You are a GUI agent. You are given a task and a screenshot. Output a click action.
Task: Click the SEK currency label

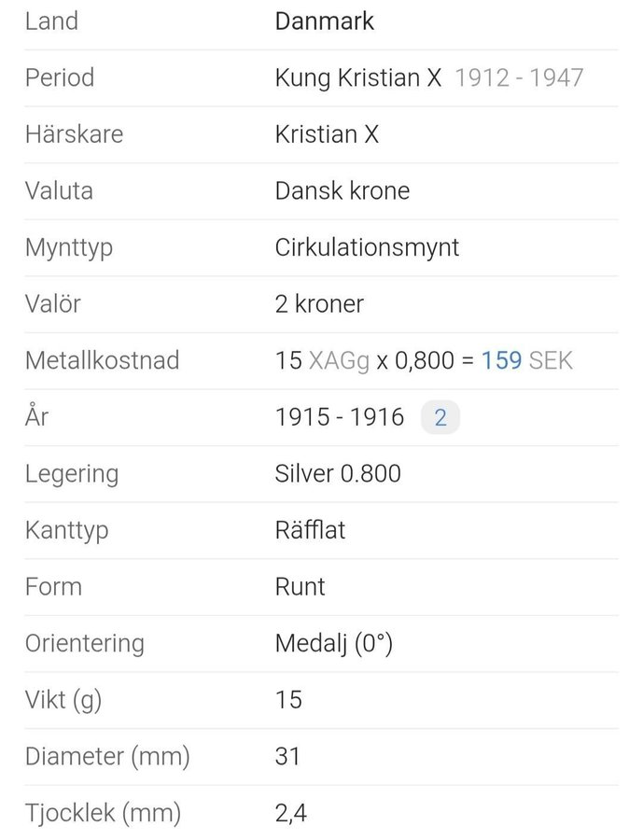[x=551, y=360]
